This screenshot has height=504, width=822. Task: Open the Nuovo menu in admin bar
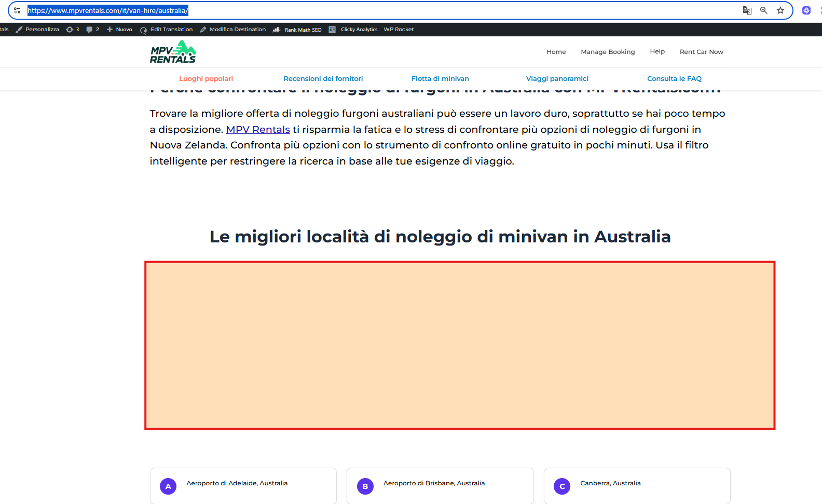119,30
